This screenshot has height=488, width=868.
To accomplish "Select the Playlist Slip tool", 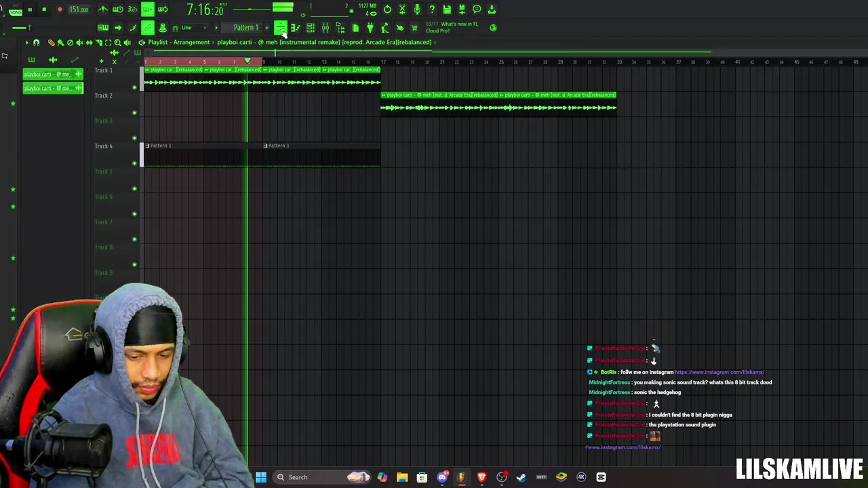I will point(89,43).
